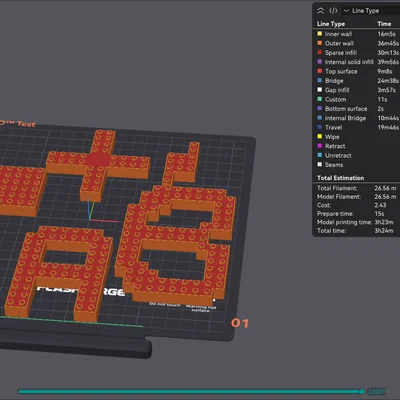Screen dimensions: 400x400
Task: Show Travel moves in the preview
Action: point(356,127)
